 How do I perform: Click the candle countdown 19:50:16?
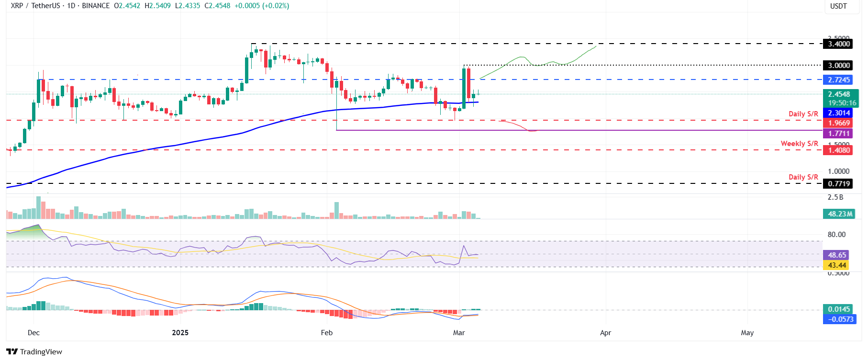[842, 103]
